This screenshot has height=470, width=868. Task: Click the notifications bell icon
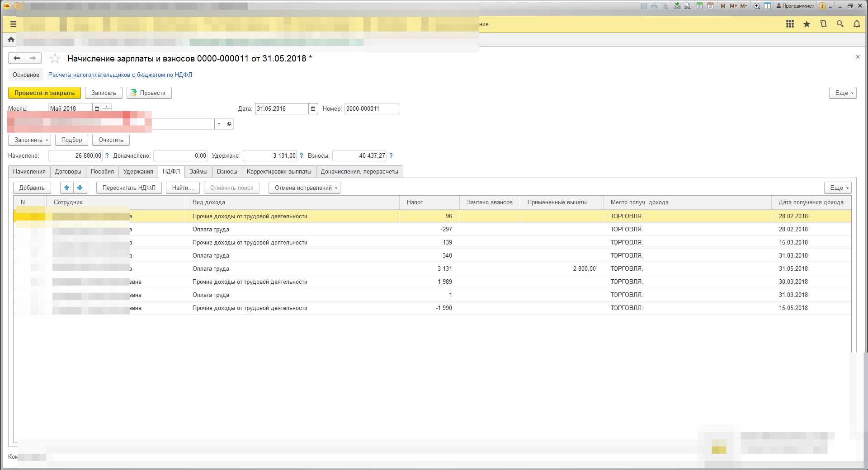[x=857, y=24]
